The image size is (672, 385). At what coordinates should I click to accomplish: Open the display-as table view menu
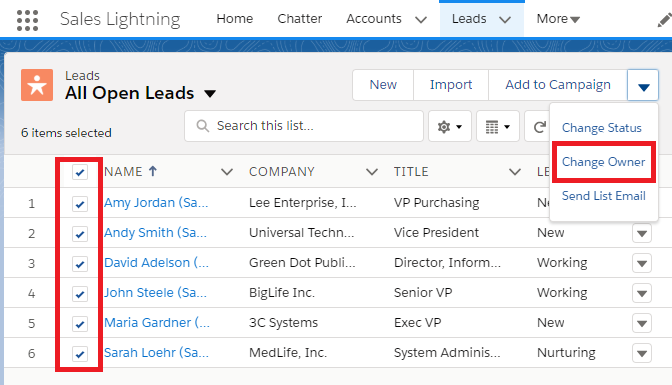pyautogui.click(x=498, y=126)
